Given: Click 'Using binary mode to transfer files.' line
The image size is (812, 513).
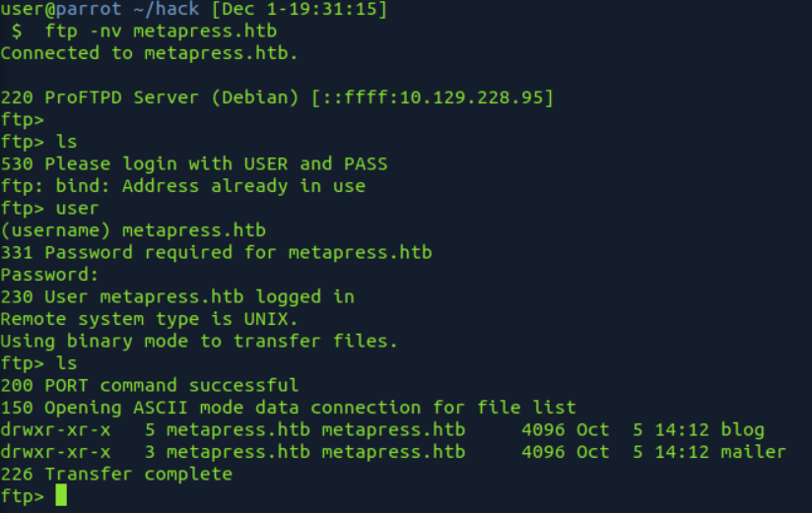Looking at the screenshot, I should [199, 341].
